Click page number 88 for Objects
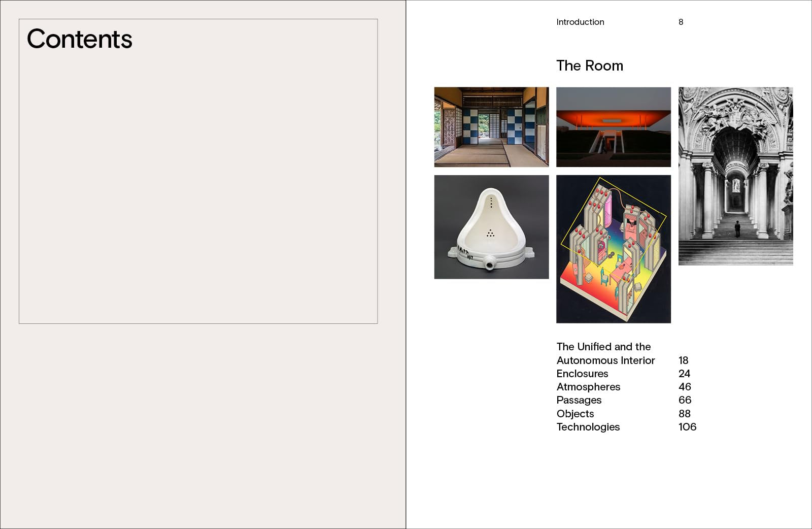This screenshot has height=529, width=812. coord(685,414)
